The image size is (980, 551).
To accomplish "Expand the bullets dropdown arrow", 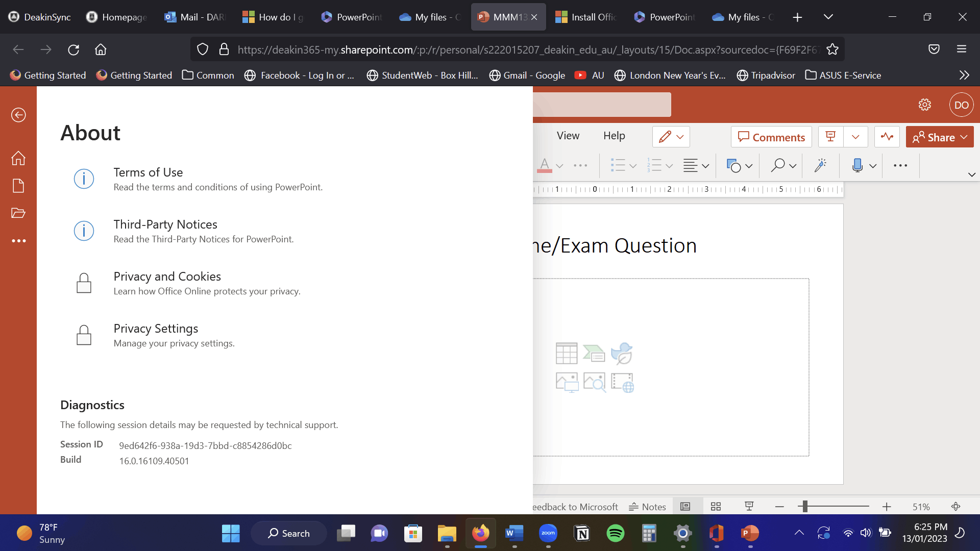I will click(x=633, y=166).
